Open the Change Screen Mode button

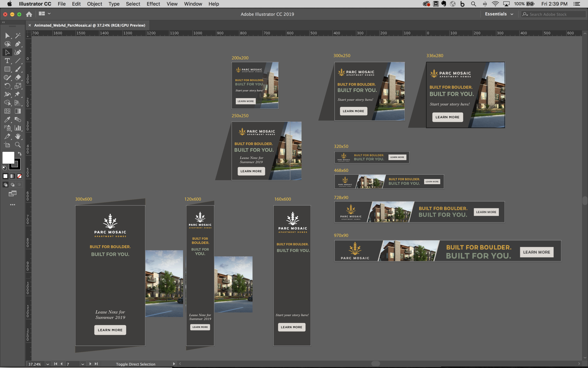pyautogui.click(x=13, y=194)
